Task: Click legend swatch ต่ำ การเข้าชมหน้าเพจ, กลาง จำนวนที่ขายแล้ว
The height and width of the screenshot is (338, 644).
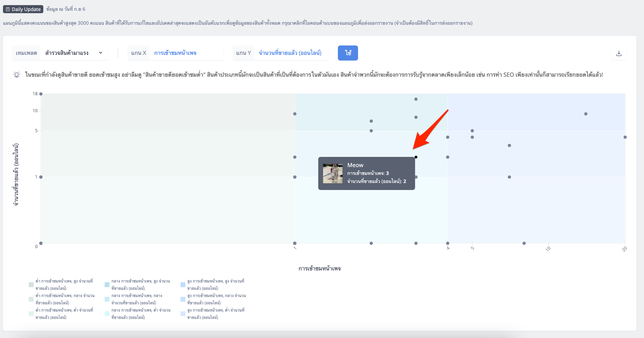Action: click(31, 299)
